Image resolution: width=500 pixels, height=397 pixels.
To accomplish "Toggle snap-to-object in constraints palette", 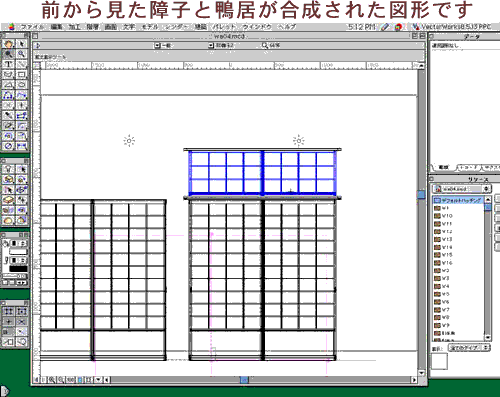I will 22,311.
